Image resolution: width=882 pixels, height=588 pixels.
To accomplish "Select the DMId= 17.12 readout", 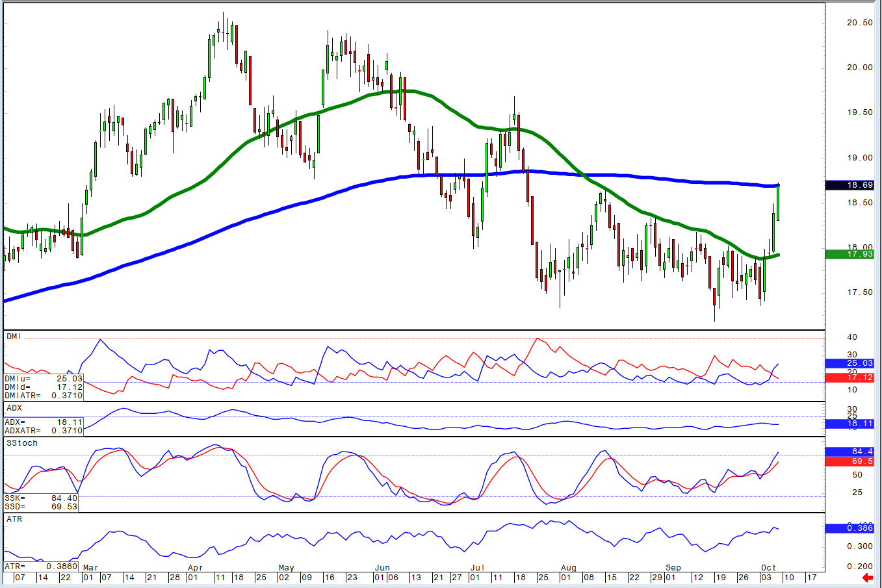I will [44, 387].
